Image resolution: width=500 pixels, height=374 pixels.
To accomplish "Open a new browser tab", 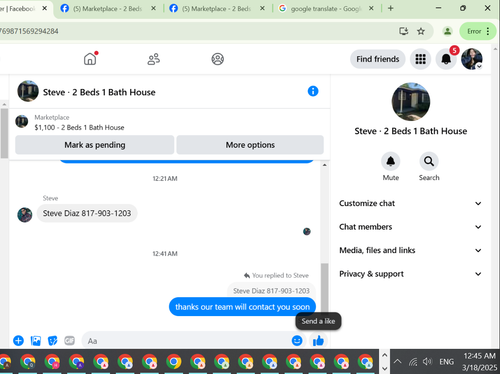I will click(x=391, y=8).
